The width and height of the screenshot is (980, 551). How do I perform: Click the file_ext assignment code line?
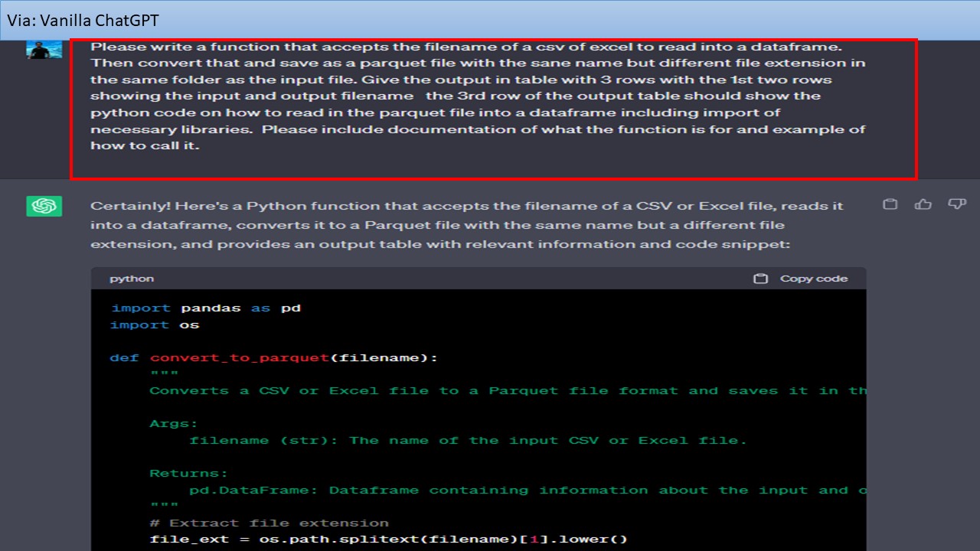(389, 540)
